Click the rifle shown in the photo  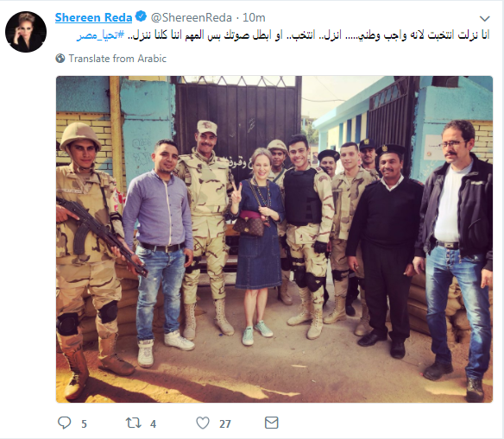click(101, 235)
